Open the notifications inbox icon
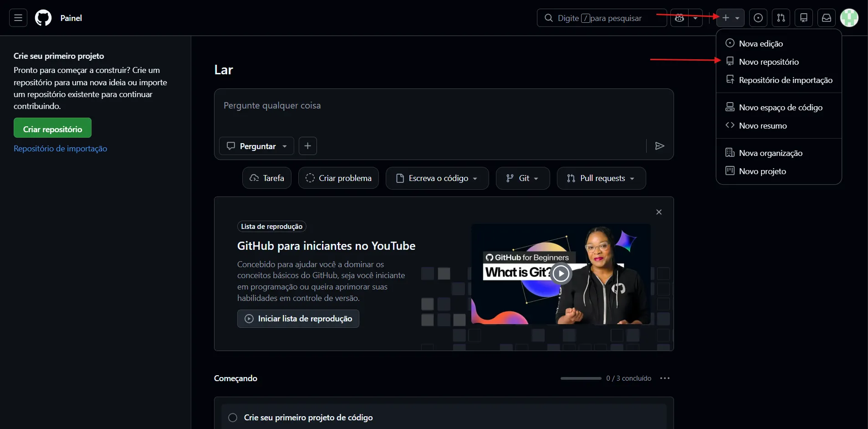Screen dimensions: 868x429 pyautogui.click(x=827, y=18)
